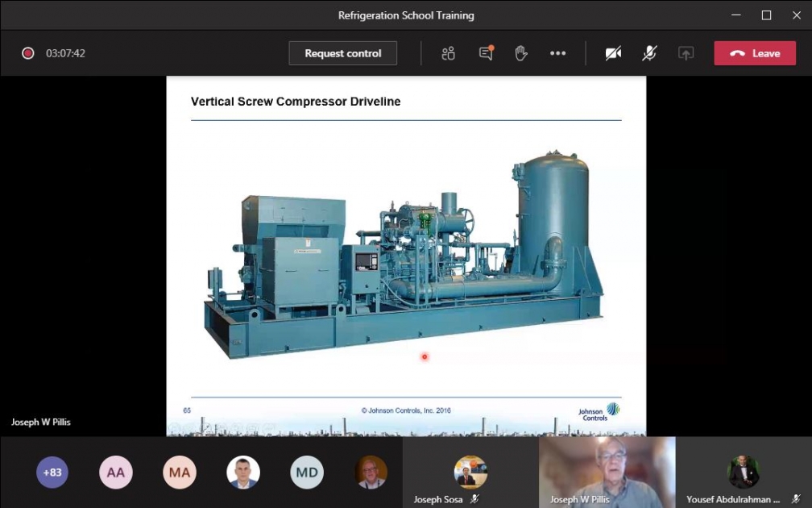Expand the +83 additional participants list
This screenshot has height=508, width=812.
52,473
